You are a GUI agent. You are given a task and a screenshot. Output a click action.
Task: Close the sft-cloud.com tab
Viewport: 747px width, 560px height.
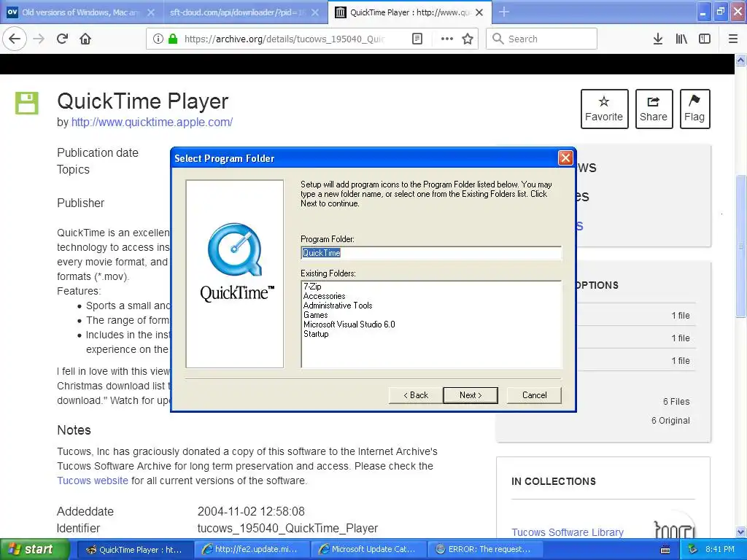tap(315, 12)
